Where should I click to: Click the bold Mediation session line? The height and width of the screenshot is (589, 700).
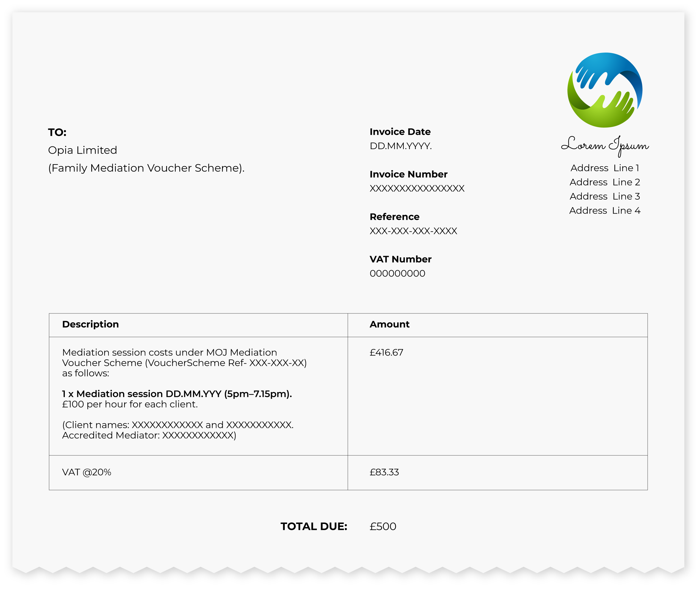177,394
